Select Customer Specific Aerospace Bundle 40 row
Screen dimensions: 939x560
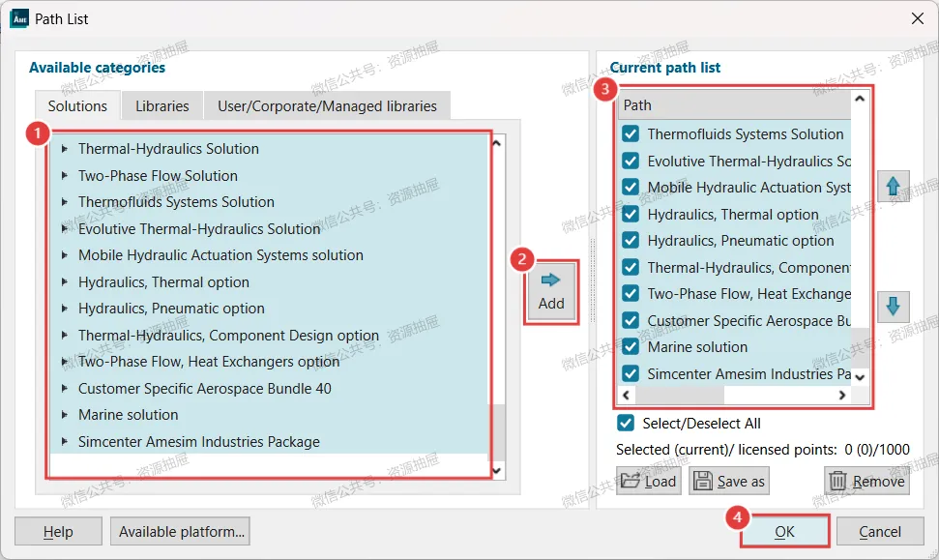coord(270,388)
